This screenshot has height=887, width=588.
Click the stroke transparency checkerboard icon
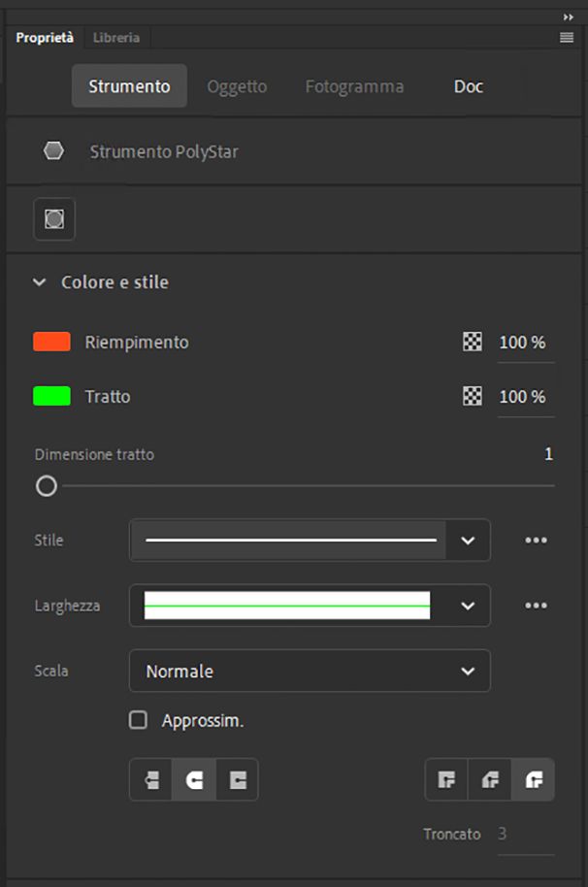(471, 396)
